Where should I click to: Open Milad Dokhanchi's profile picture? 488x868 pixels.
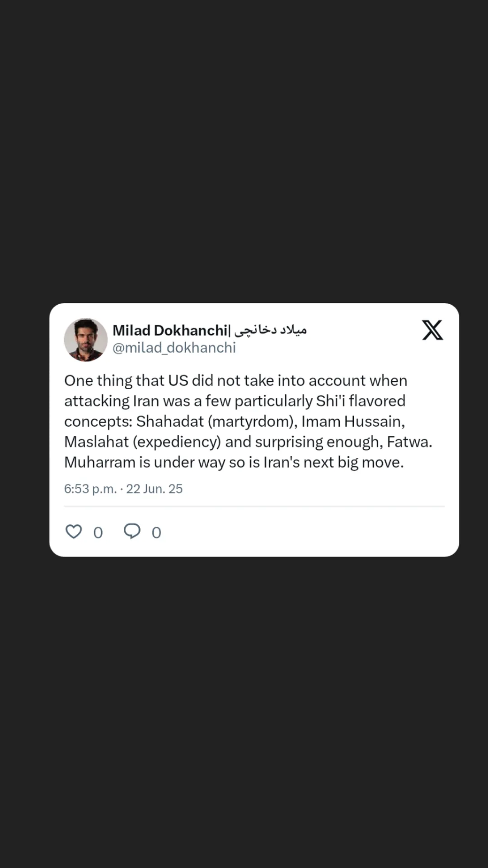pyautogui.click(x=86, y=340)
